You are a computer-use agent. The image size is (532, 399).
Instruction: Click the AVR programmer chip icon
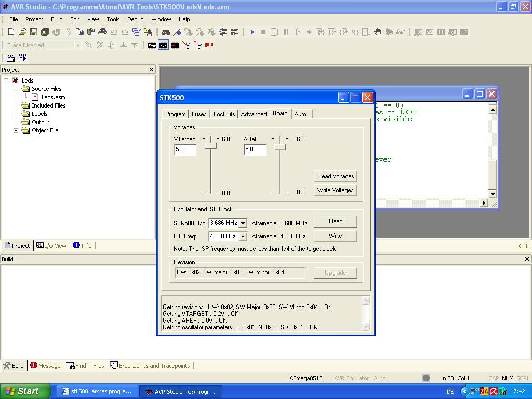click(164, 45)
